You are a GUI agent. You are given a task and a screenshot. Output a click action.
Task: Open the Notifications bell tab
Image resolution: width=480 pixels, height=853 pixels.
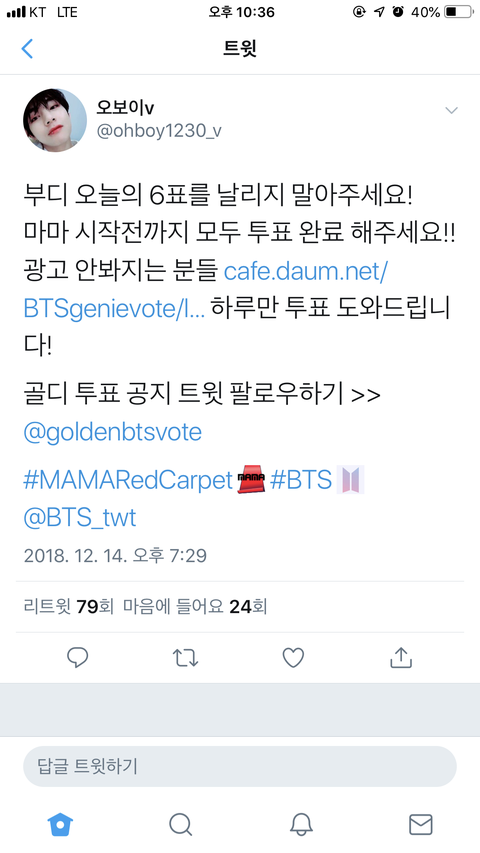click(301, 825)
